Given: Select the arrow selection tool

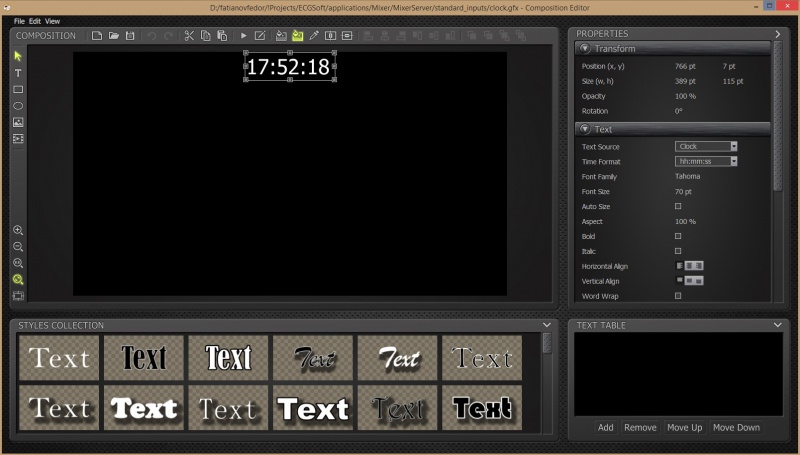Looking at the screenshot, I should [18, 56].
